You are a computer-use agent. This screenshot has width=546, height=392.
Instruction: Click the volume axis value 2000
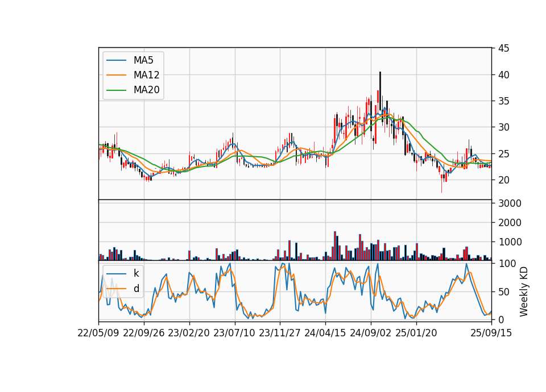click(510, 223)
